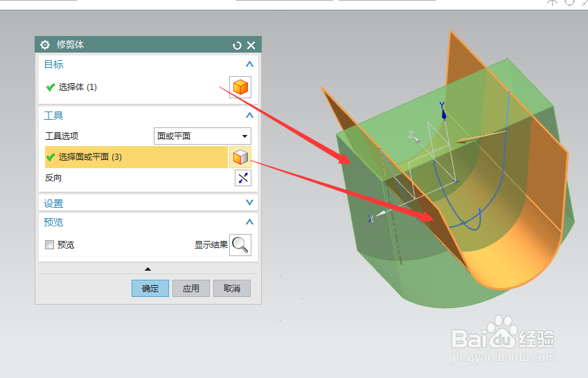Click the 目标 section header label
The width and height of the screenshot is (588, 378).
tap(53, 64)
